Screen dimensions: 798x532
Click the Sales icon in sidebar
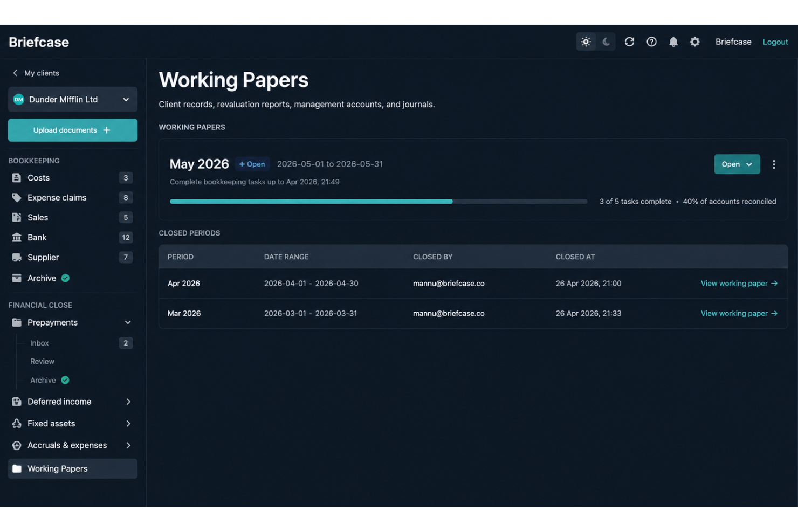(x=17, y=218)
